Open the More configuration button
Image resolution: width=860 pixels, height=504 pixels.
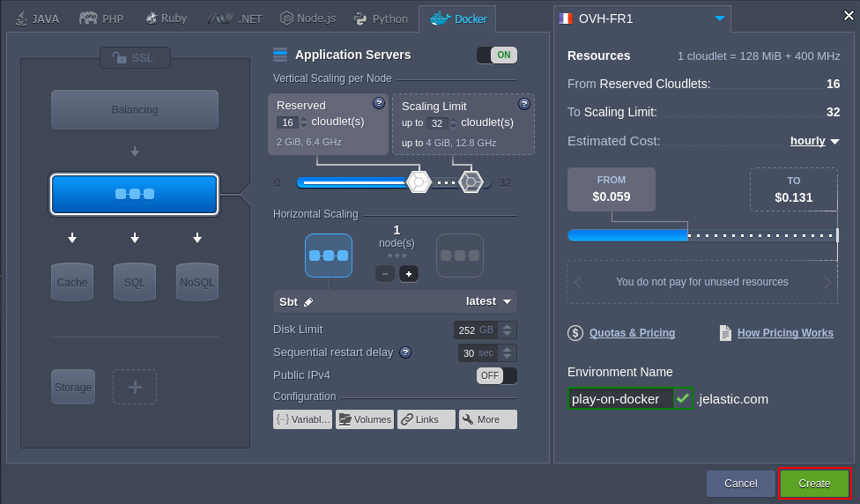tap(488, 419)
